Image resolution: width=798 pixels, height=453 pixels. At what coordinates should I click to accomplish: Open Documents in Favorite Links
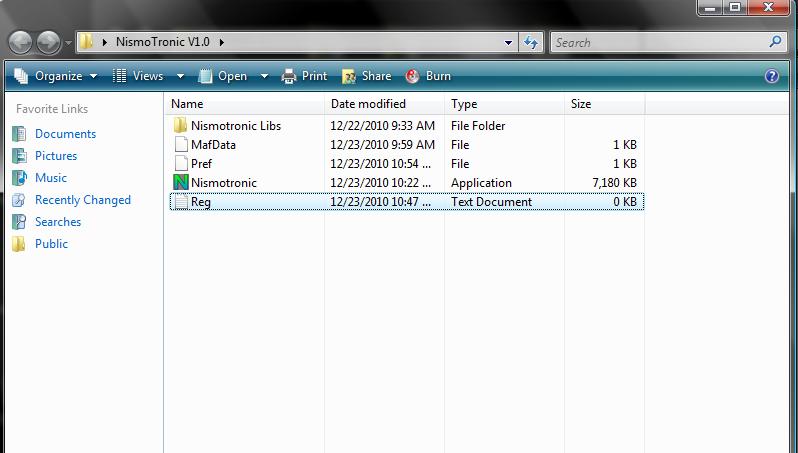pyautogui.click(x=65, y=134)
